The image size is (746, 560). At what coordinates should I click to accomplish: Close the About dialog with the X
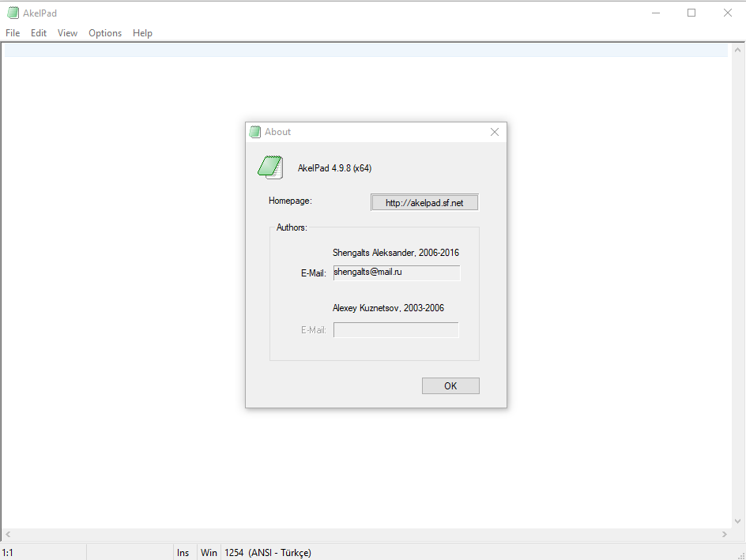[495, 132]
